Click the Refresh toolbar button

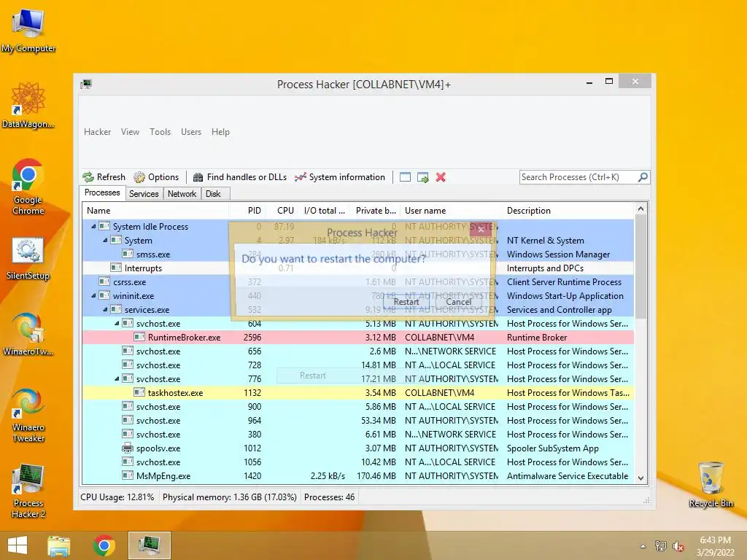pyautogui.click(x=104, y=177)
